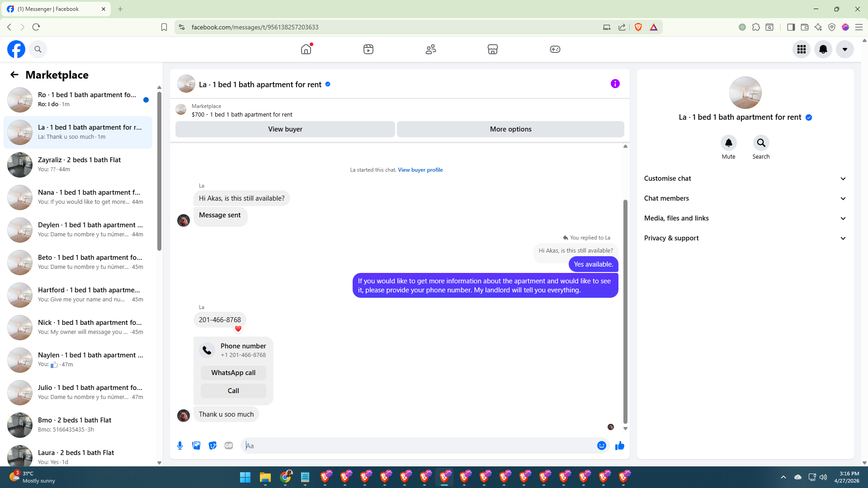Click the chat list scrollbar
This screenshot has height=488, width=868.
click(159, 172)
